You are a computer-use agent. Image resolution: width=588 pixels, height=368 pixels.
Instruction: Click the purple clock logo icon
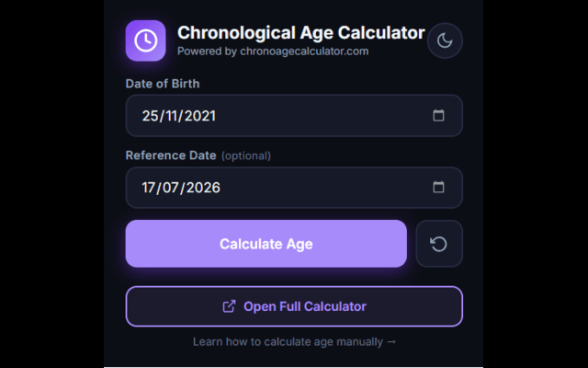click(145, 40)
